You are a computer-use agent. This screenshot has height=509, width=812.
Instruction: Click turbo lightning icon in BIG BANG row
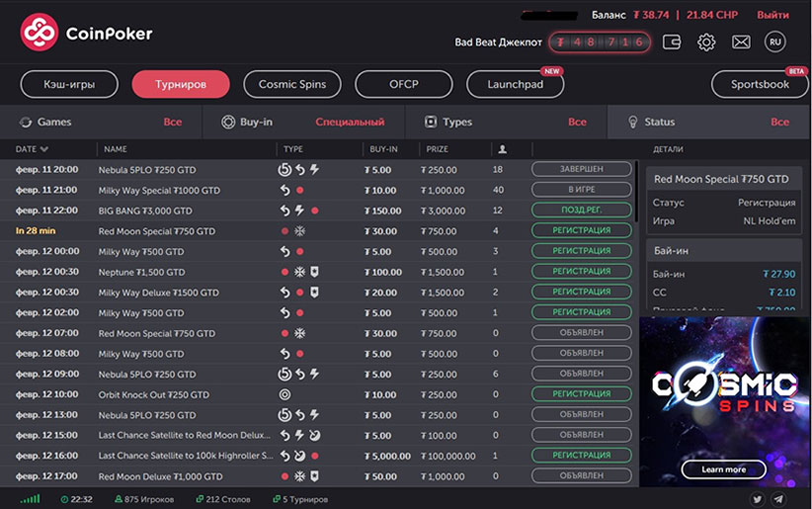pyautogui.click(x=299, y=211)
